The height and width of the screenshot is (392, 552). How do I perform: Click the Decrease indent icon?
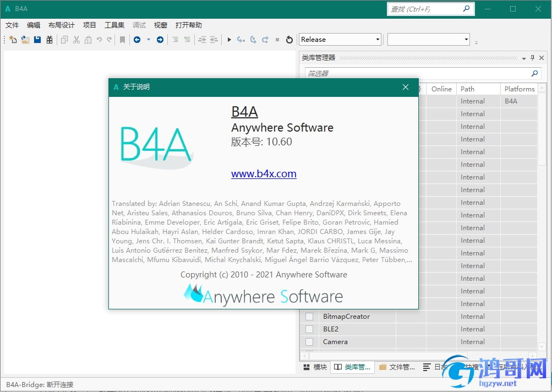point(202,40)
